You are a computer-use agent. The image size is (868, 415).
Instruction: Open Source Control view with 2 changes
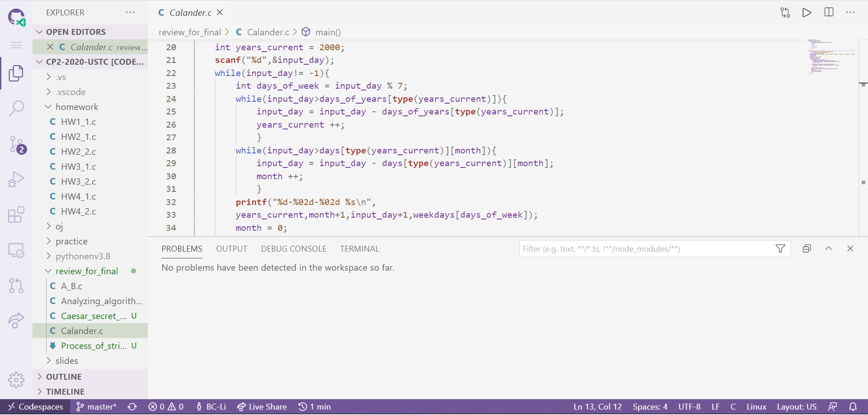pyautogui.click(x=17, y=145)
